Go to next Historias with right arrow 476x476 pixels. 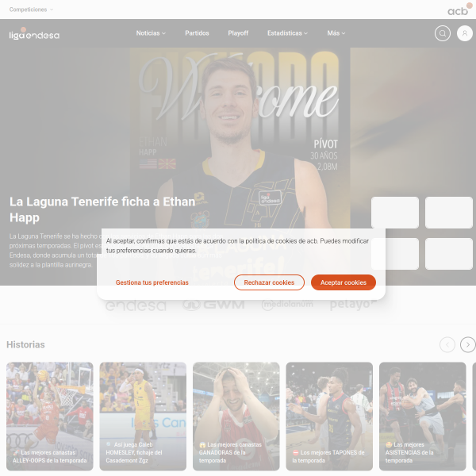(468, 344)
